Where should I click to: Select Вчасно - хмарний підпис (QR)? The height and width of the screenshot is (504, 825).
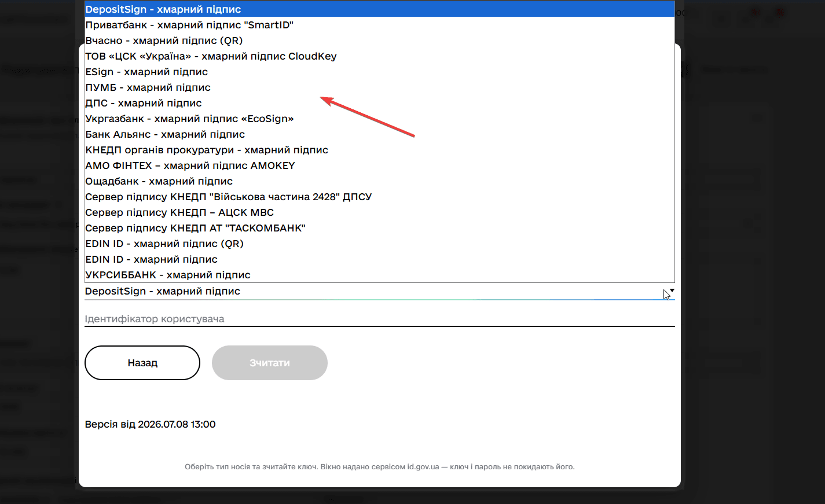(380, 41)
